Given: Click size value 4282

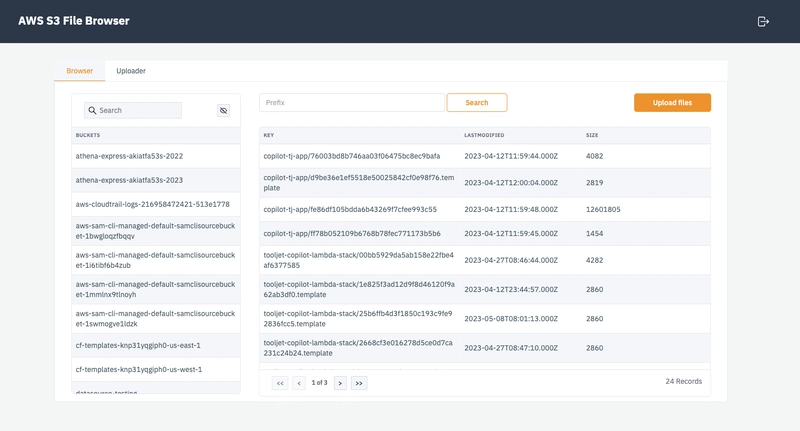Looking at the screenshot, I should (x=594, y=260).
